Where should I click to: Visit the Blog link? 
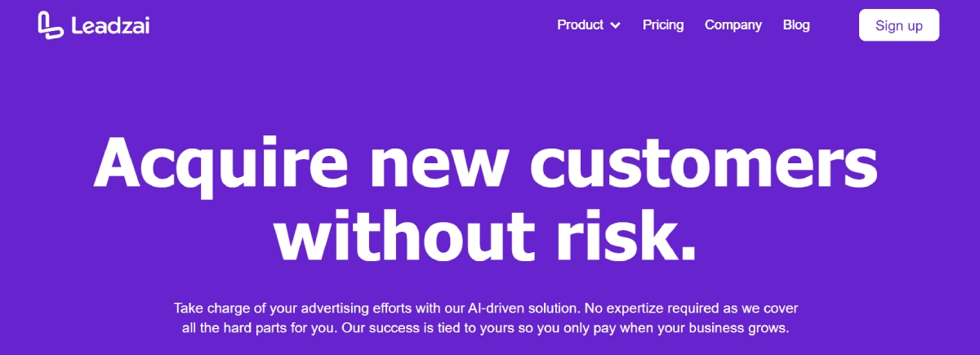tap(796, 24)
